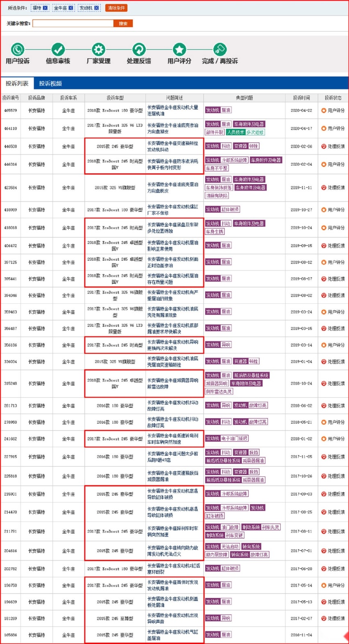Remove the 发动机 filter via its X icon
This screenshot has width=349, height=644.
(x=97, y=8)
